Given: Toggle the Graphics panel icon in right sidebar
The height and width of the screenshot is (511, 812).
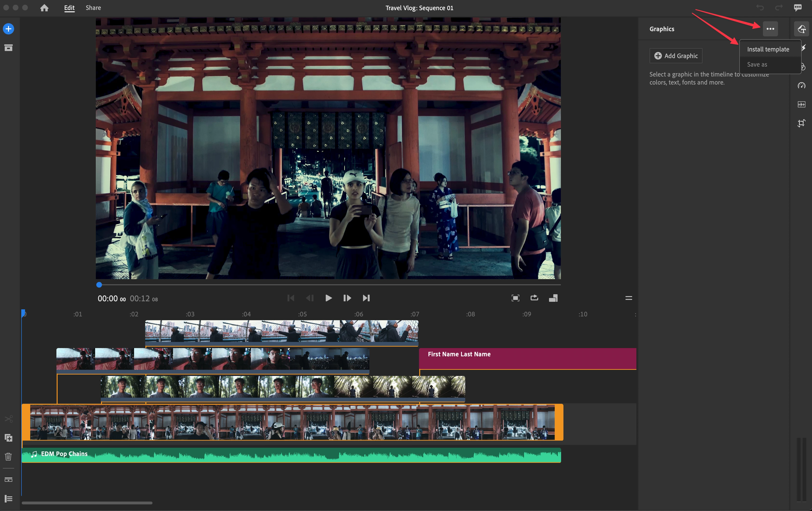Looking at the screenshot, I should (x=802, y=29).
